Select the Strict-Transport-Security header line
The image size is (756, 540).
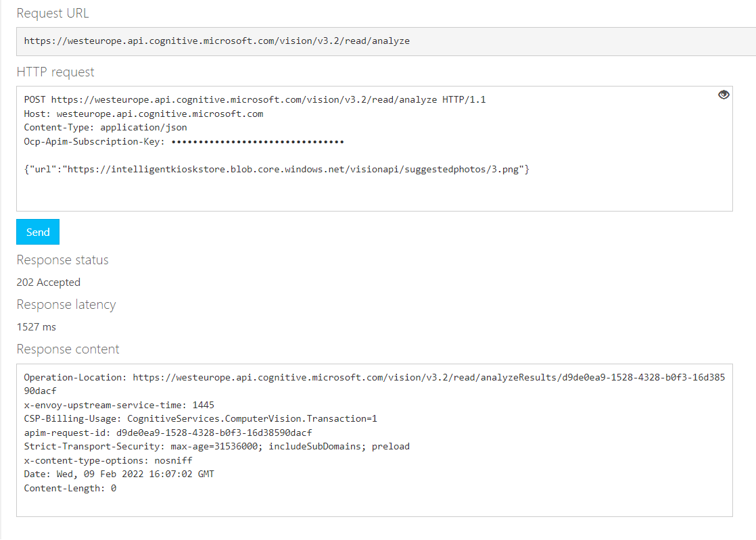(x=216, y=446)
